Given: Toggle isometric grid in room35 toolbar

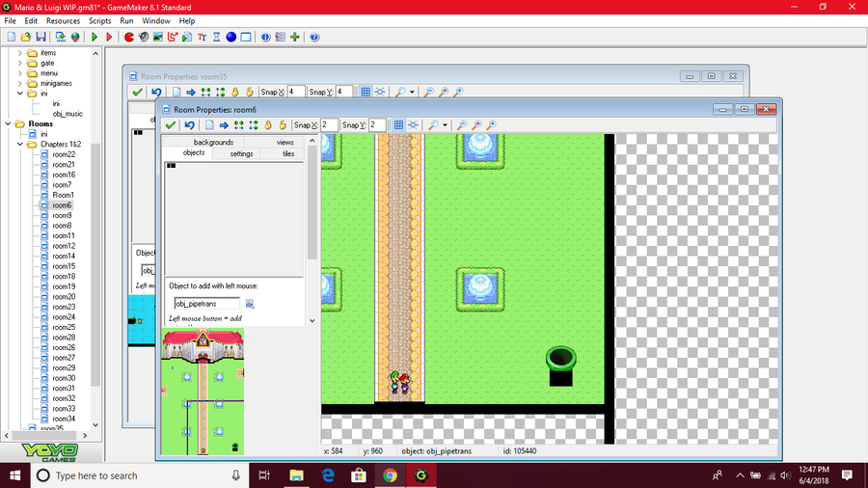Looking at the screenshot, I should click(380, 92).
